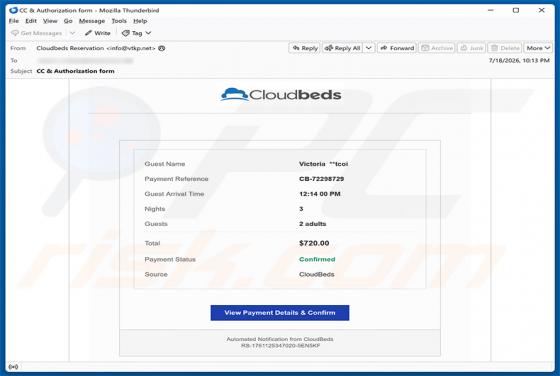The image size is (560, 376).
Task: Open the Help menu
Action: [x=140, y=21]
